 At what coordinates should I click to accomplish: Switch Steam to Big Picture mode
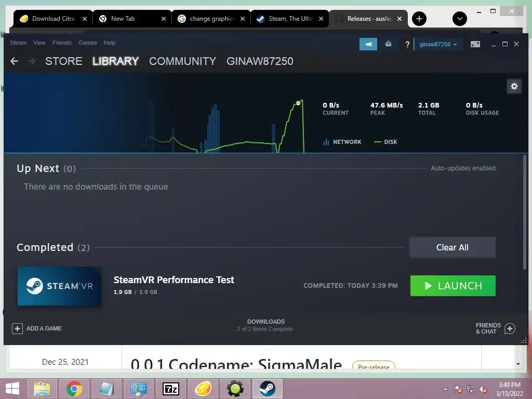coord(475,44)
